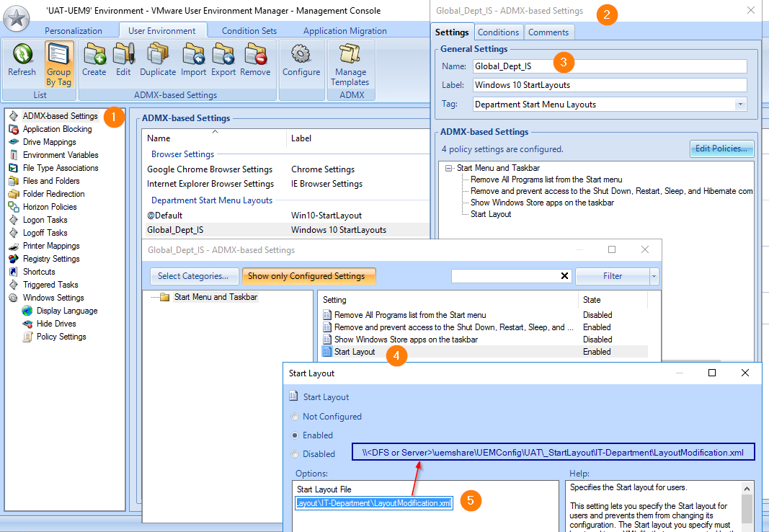Switch to the Condition Sets tab
The height and width of the screenshot is (532, 769).
pyautogui.click(x=249, y=31)
